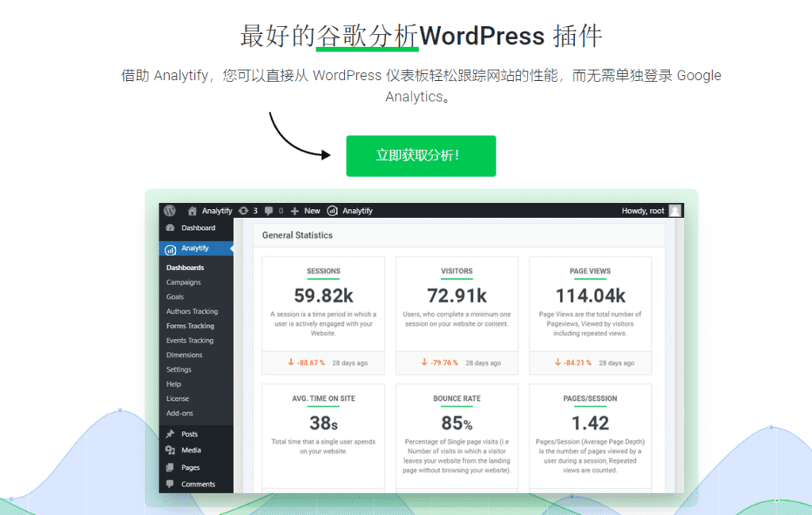812x515 pixels.
Task: Click the Analytify site name in the admin bar
Action: (x=217, y=211)
